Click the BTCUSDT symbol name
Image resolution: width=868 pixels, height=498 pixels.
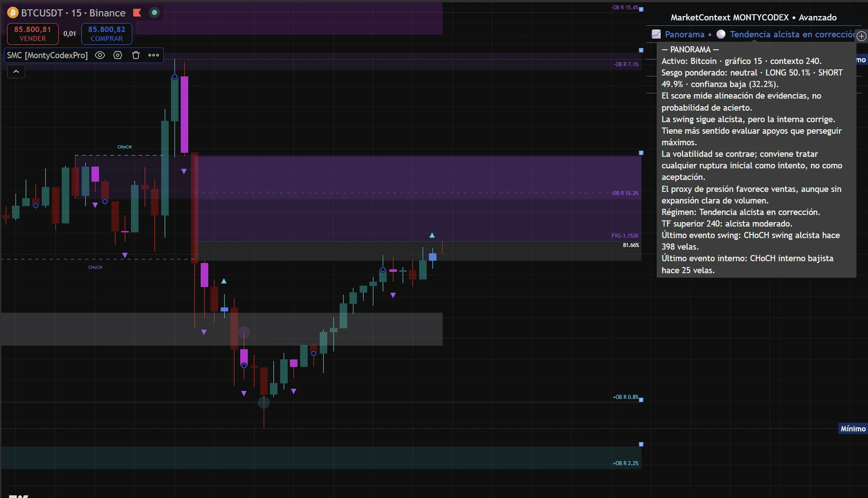coord(42,13)
